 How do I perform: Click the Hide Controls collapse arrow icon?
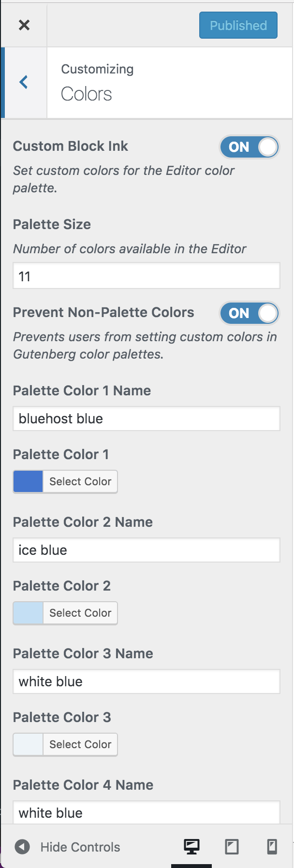pos(22,847)
